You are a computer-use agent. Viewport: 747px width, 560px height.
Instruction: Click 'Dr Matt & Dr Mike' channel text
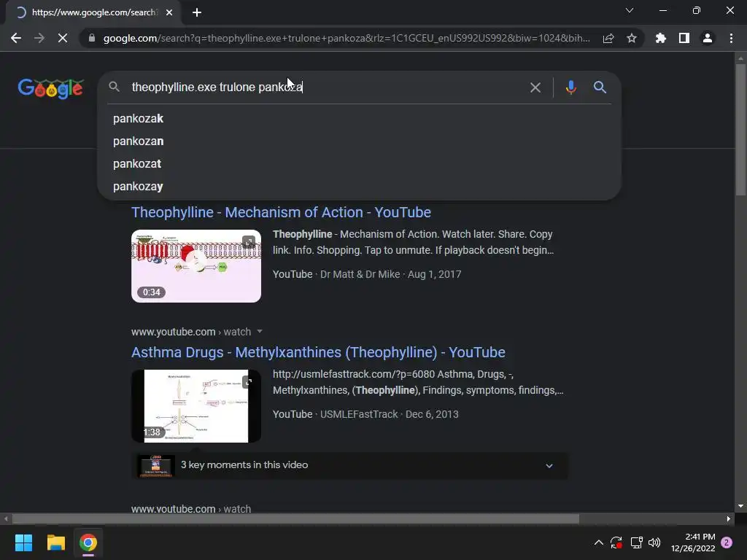360,274
